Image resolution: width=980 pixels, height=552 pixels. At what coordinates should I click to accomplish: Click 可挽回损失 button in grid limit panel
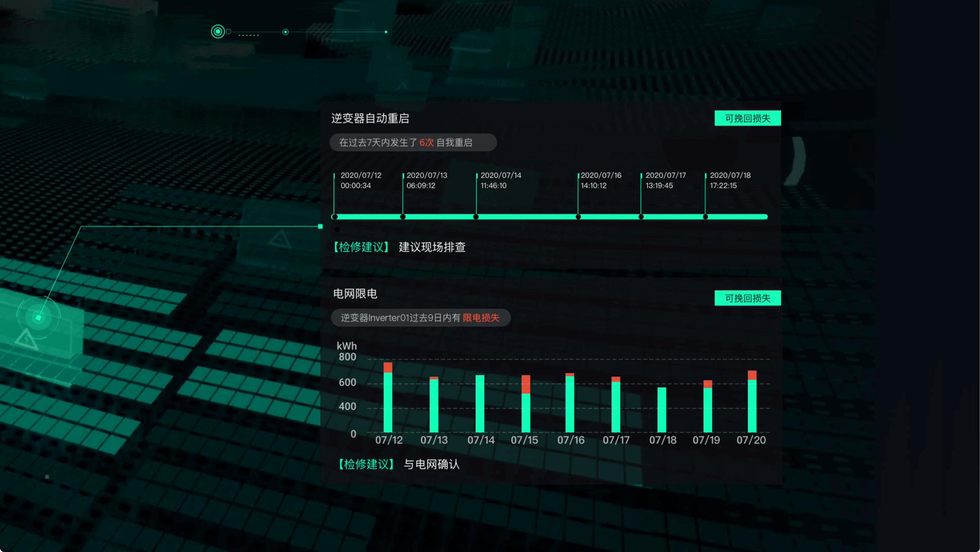coord(747,298)
